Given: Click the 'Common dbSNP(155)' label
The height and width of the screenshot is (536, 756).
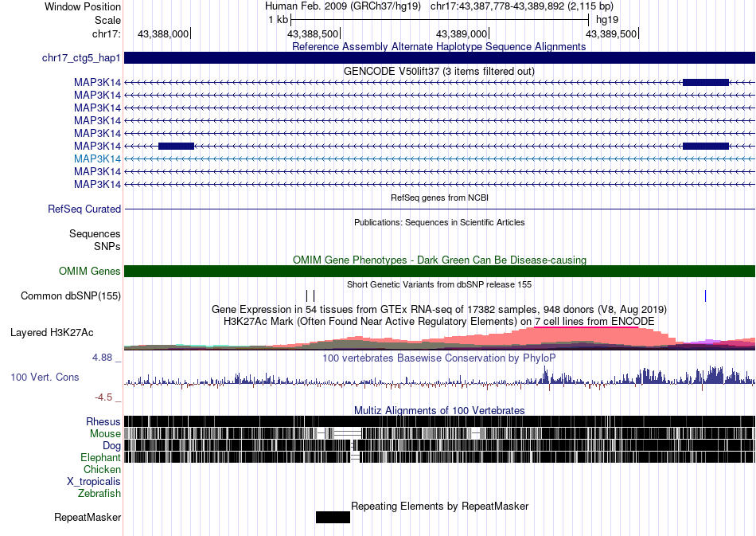Looking at the screenshot, I should (x=70, y=295).
